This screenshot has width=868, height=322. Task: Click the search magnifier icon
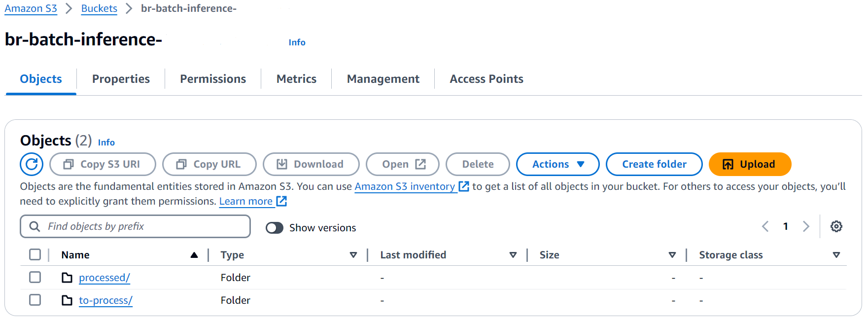(x=35, y=226)
